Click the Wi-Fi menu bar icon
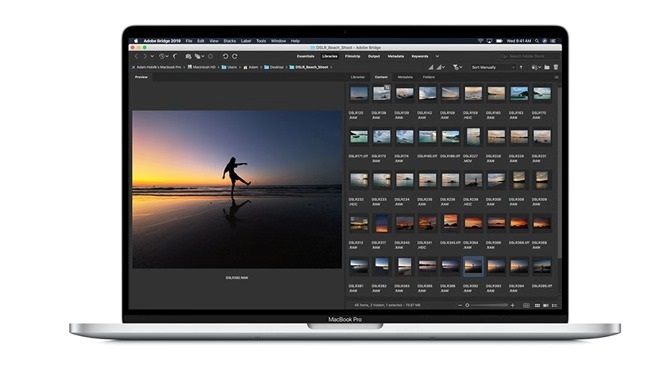The image size is (660, 368). pos(480,41)
